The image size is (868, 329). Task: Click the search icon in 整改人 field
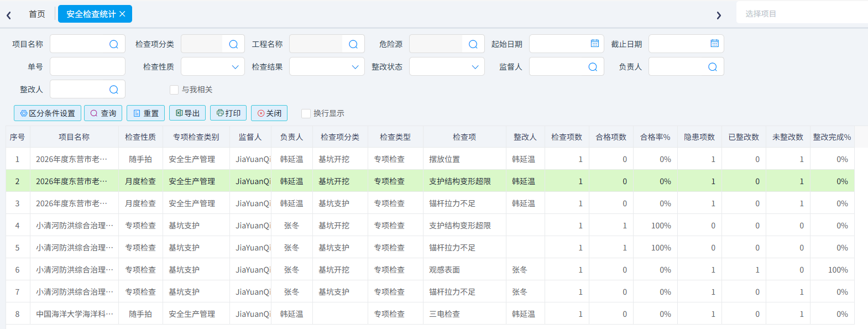click(x=114, y=90)
